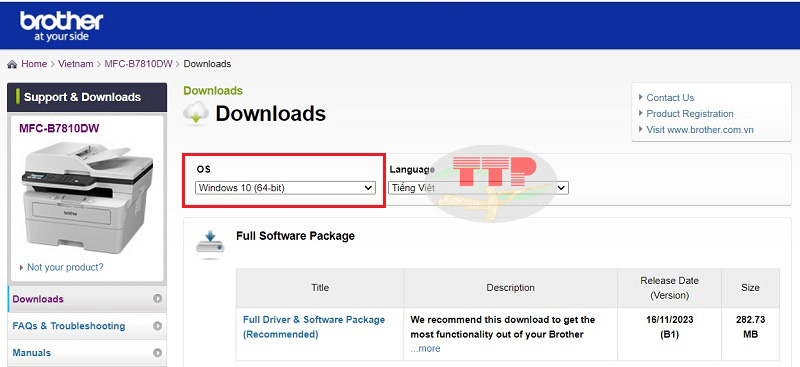Open the Language dropdown showing Tiếng Việt
This screenshot has width=800, height=367.
pos(478,188)
